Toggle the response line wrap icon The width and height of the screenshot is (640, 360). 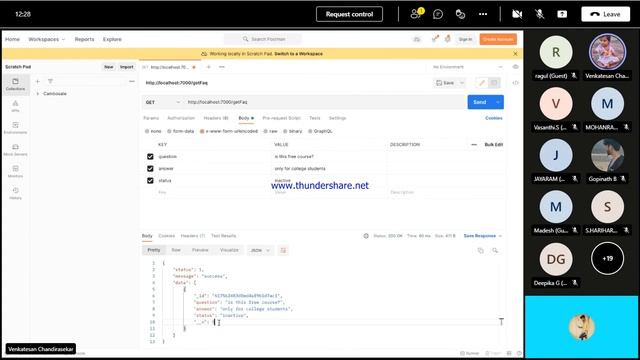283,250
